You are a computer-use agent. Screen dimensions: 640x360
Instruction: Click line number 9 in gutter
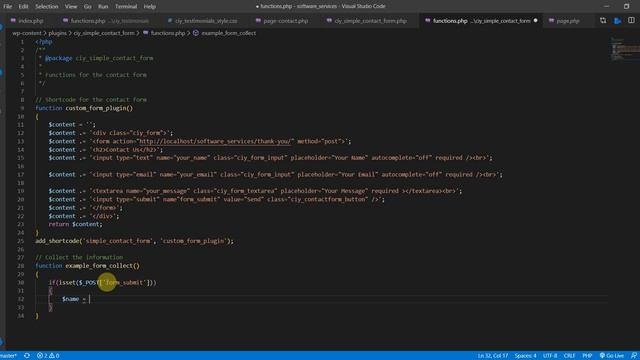[22, 108]
